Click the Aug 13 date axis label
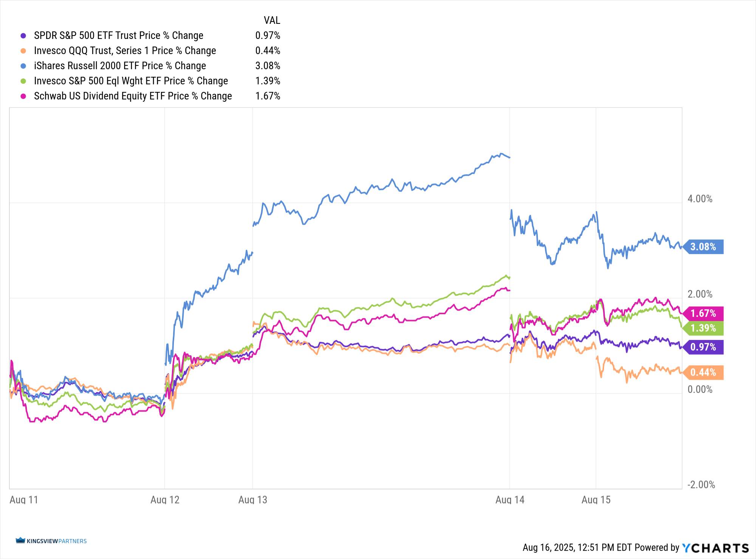Image resolution: width=756 pixels, height=559 pixels. (x=253, y=500)
